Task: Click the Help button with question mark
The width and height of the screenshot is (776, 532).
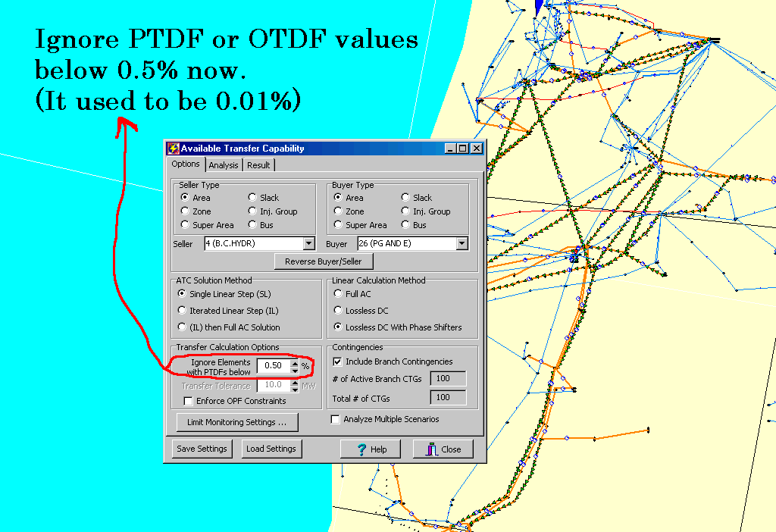Action: click(x=369, y=449)
